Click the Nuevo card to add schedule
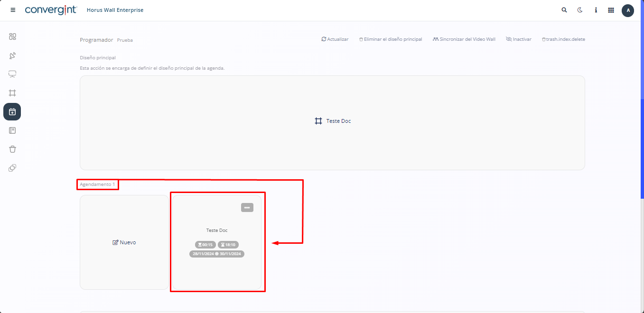Screen dimensions: 644x313 [124, 242]
